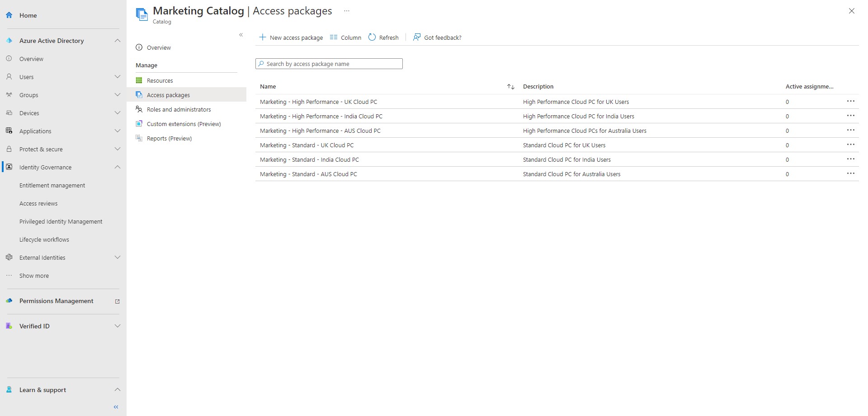Screen dimensions: 868x416
Task: Open the Access reviews page
Action: pos(38,203)
